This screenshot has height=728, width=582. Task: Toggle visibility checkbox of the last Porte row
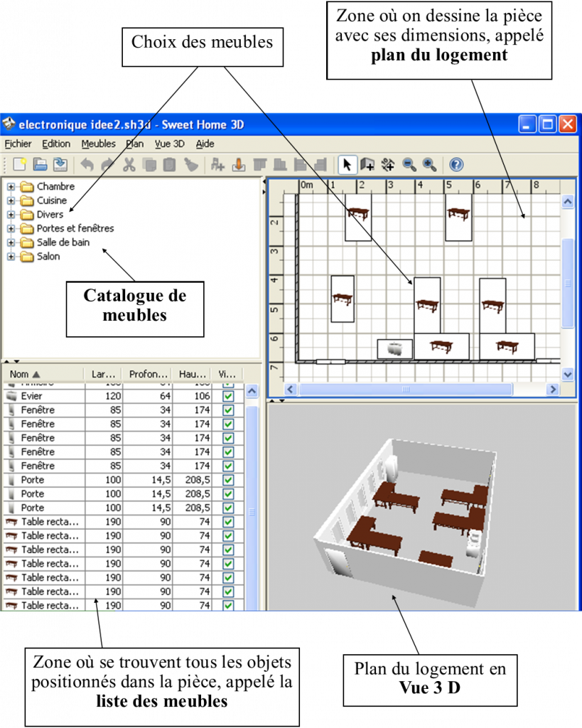coord(228,508)
